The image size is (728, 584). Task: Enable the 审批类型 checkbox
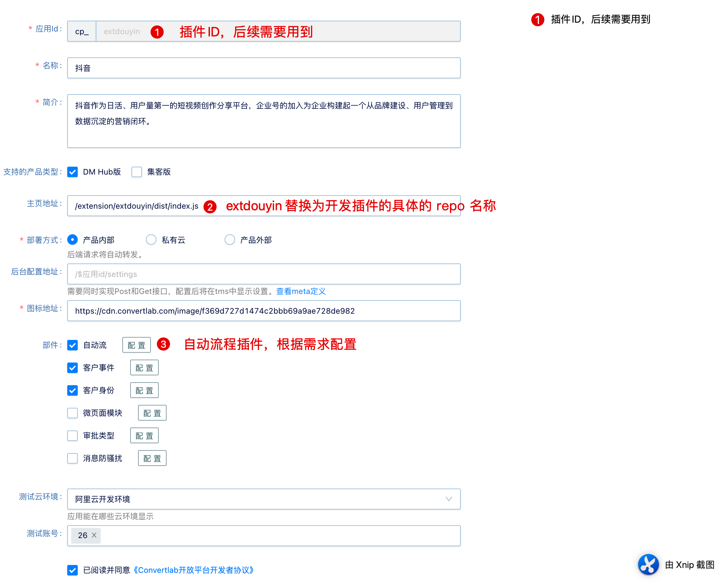(72, 435)
